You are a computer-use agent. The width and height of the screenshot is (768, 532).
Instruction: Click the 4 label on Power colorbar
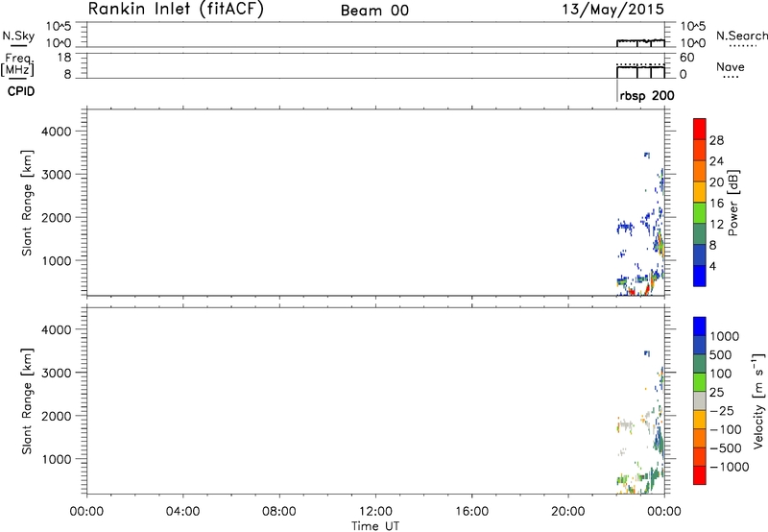pos(712,266)
